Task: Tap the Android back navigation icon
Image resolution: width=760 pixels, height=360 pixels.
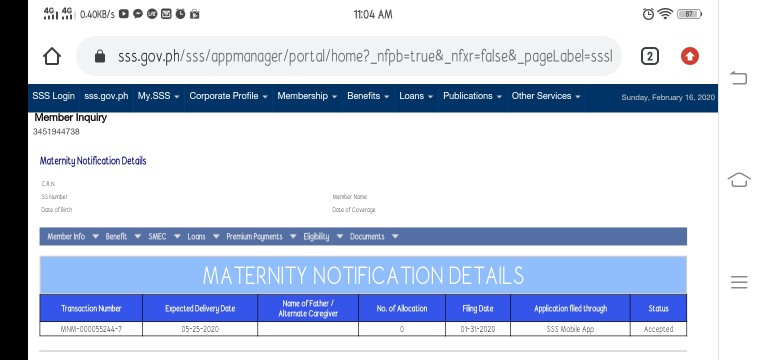Action: (x=738, y=78)
